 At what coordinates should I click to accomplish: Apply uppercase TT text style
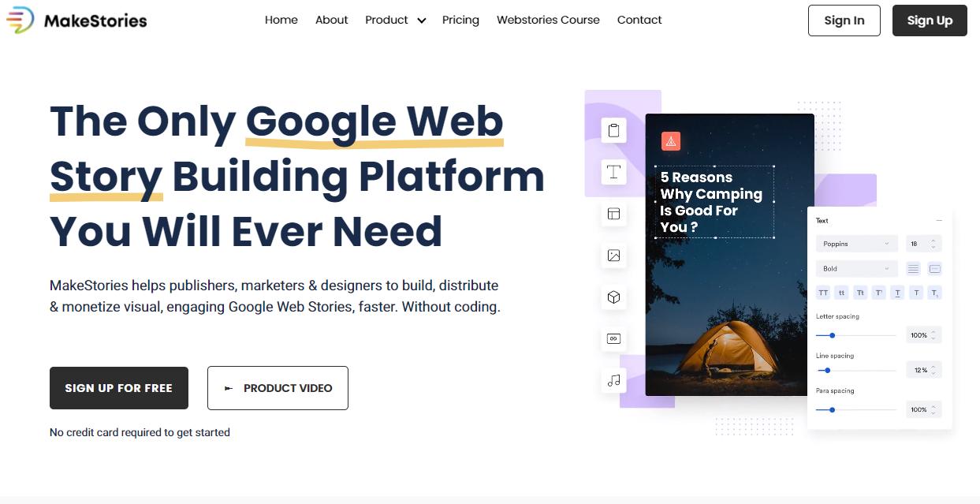[x=823, y=293]
